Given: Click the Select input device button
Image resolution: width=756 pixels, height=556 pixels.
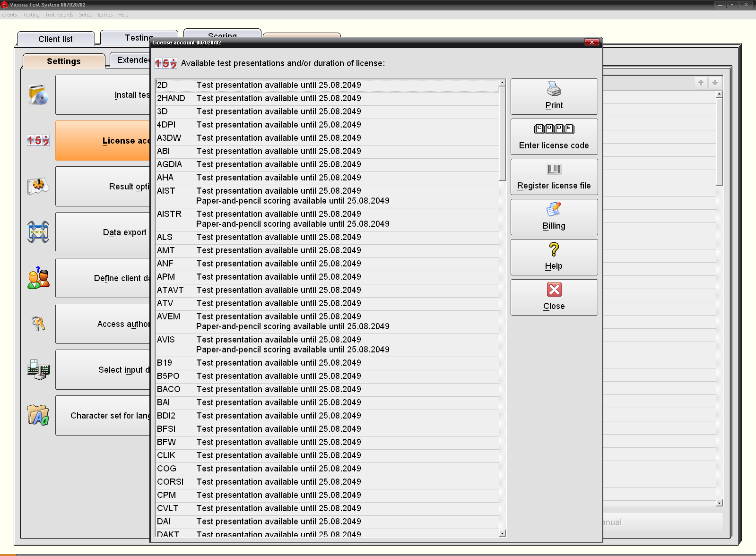Looking at the screenshot, I should [x=103, y=369].
